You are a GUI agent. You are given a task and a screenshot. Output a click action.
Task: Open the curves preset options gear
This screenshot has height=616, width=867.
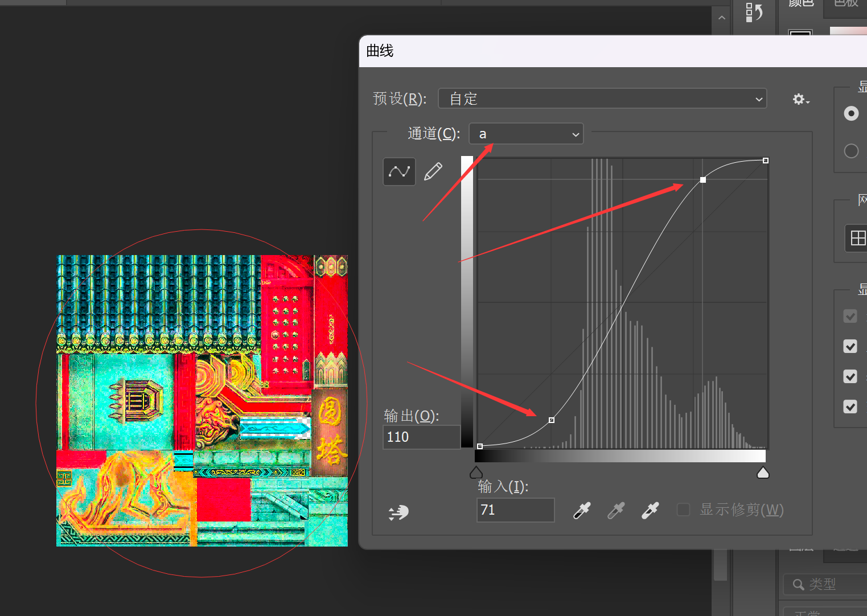click(800, 99)
